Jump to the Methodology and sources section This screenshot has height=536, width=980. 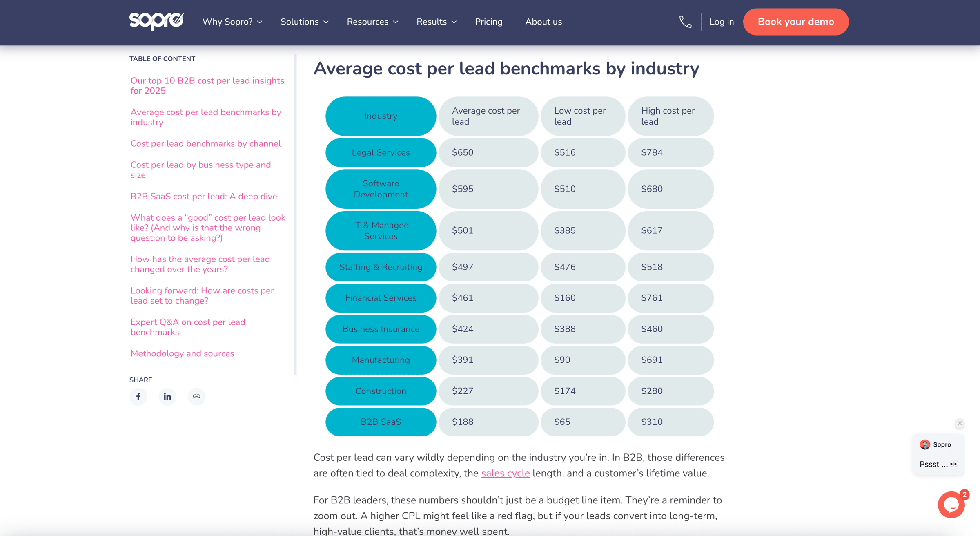(x=182, y=353)
